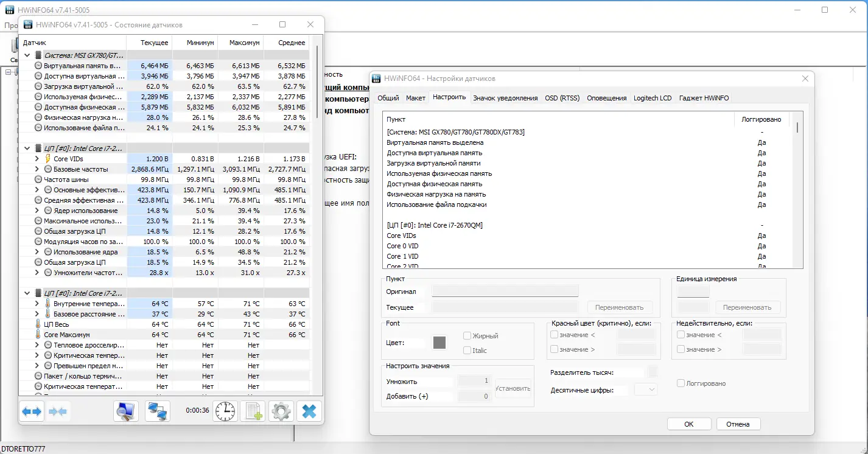This screenshot has height=454, width=868.
Task: Click the Максимум column header
Action: (x=240, y=43)
